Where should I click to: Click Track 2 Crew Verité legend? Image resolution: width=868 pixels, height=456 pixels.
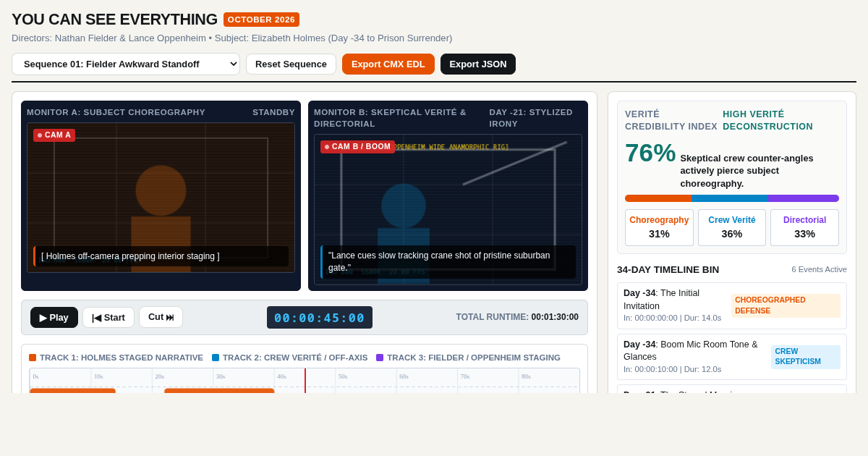pyautogui.click(x=289, y=358)
